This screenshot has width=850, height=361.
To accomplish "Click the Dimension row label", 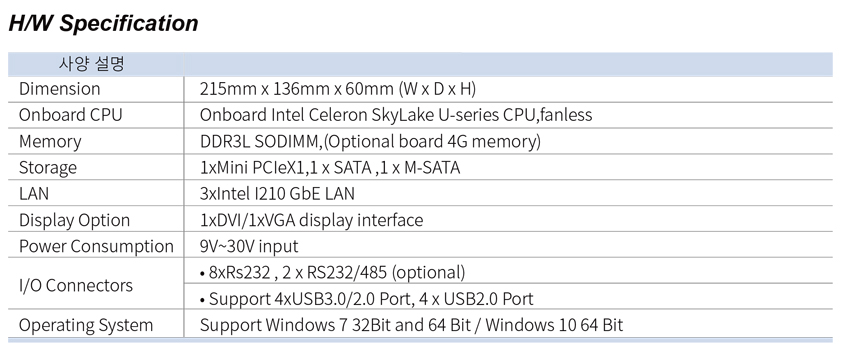I will [60, 88].
